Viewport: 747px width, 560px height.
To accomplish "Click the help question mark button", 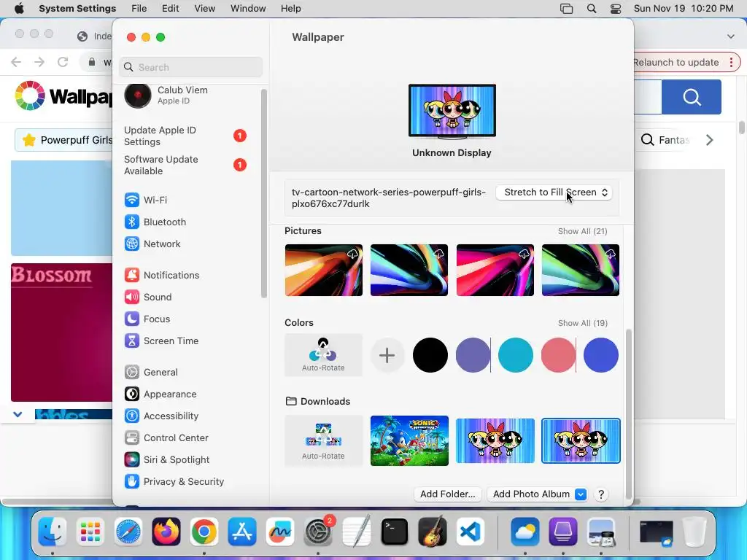I will [x=601, y=495].
